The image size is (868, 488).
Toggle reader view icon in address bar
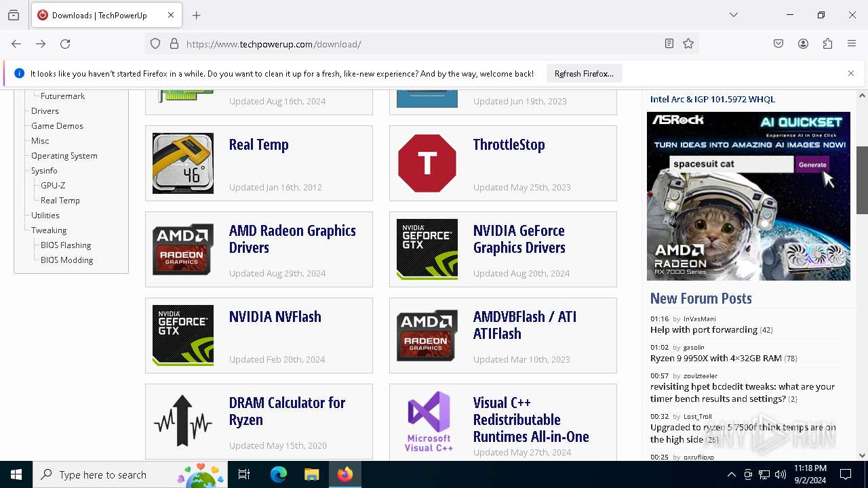(x=669, y=44)
